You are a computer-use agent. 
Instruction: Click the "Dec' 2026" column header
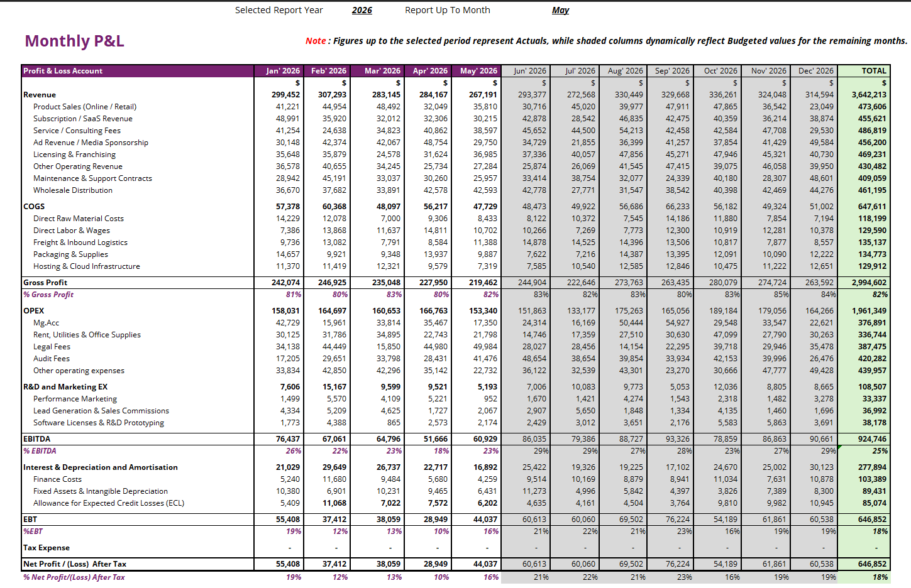(x=815, y=71)
